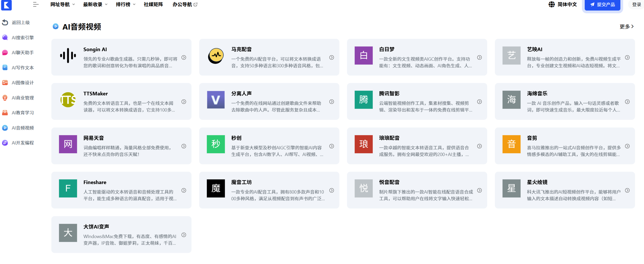Open the 办公导航 external link

[x=185, y=4]
